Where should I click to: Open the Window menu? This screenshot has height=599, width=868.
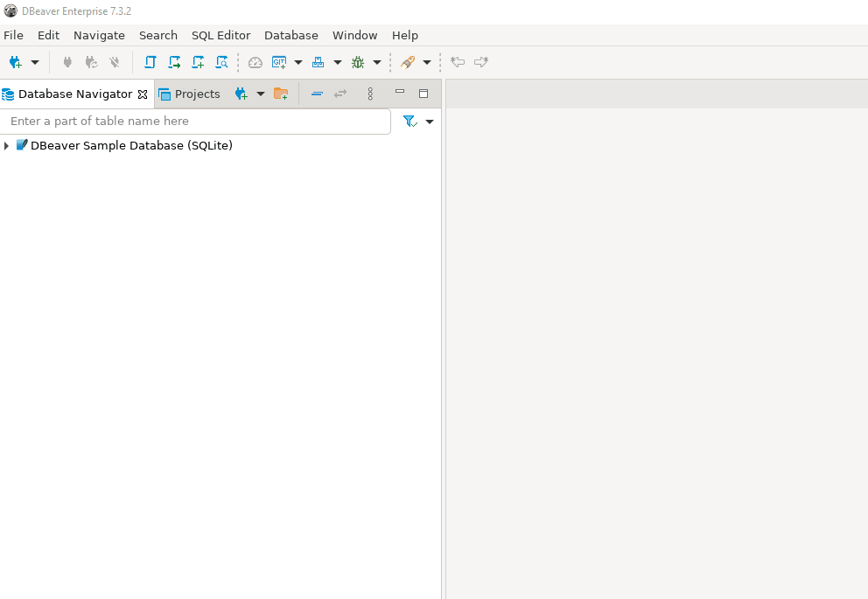pos(355,35)
